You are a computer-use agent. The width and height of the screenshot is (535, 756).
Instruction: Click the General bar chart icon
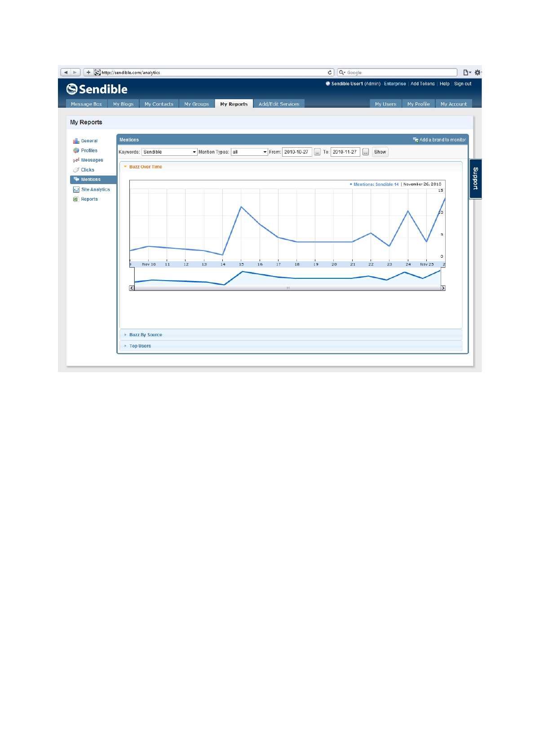76,141
